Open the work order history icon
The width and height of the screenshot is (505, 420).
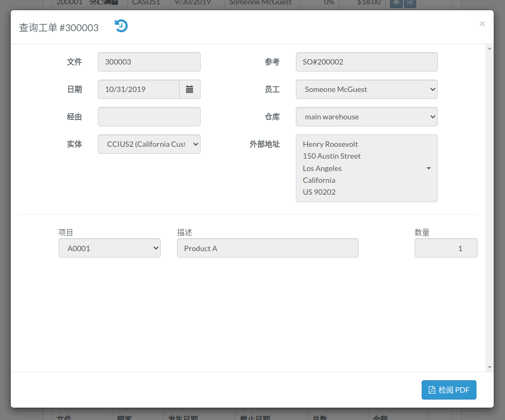(x=121, y=26)
